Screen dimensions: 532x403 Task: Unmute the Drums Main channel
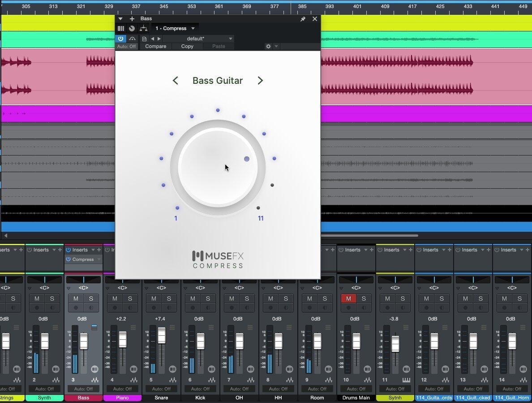pos(348,299)
